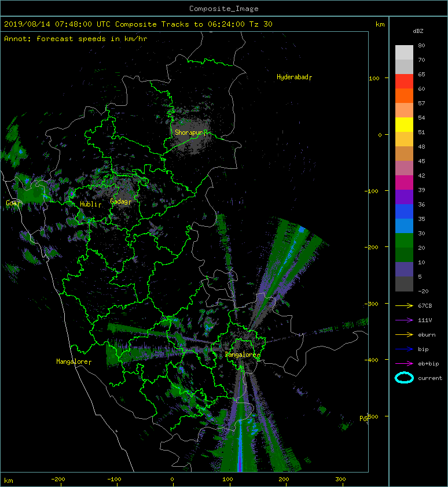Pick the bright yellow dBZ swatch

(x=404, y=124)
